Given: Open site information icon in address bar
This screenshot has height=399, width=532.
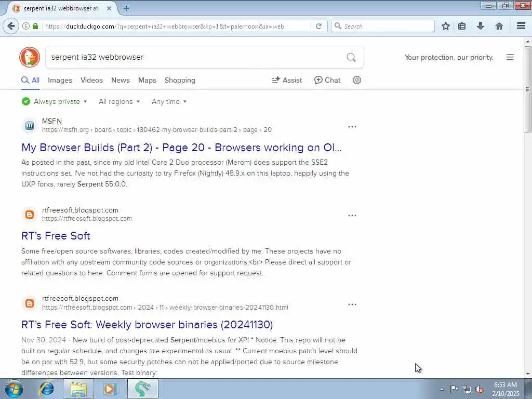Looking at the screenshot, I should tap(26, 26).
